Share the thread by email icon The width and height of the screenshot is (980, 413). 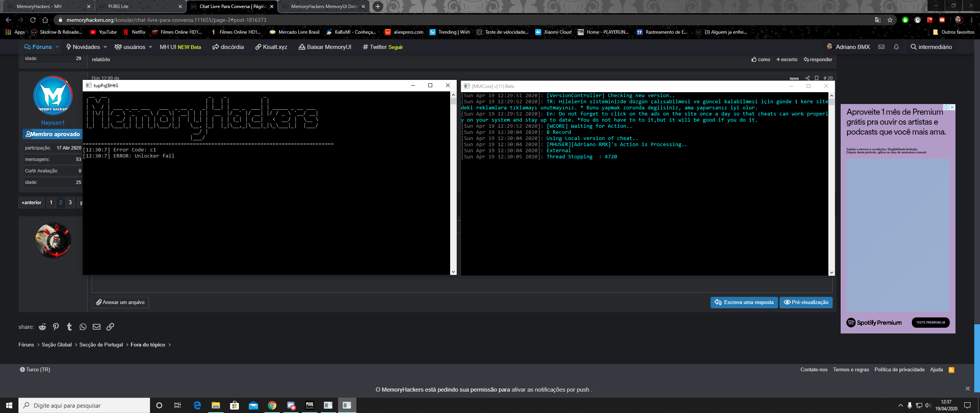click(x=96, y=327)
